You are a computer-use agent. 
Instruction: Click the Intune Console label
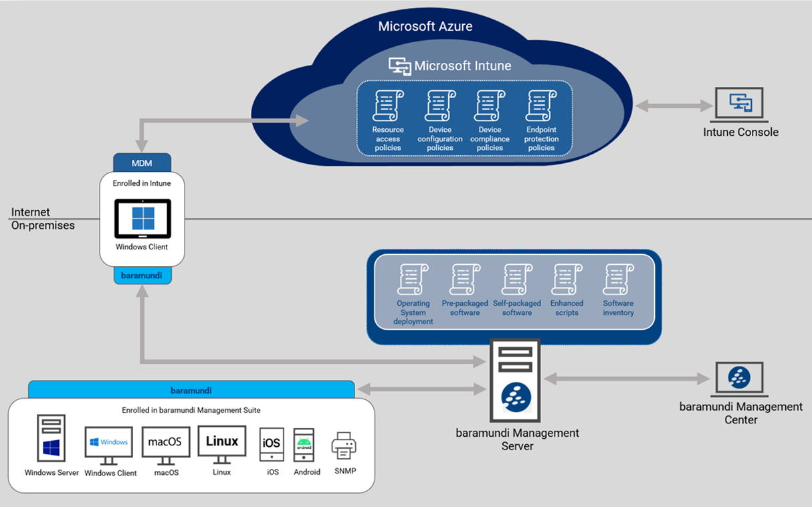tap(740, 132)
